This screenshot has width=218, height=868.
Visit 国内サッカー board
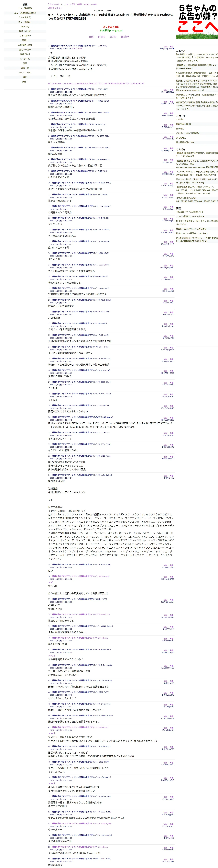tap(25, 49)
